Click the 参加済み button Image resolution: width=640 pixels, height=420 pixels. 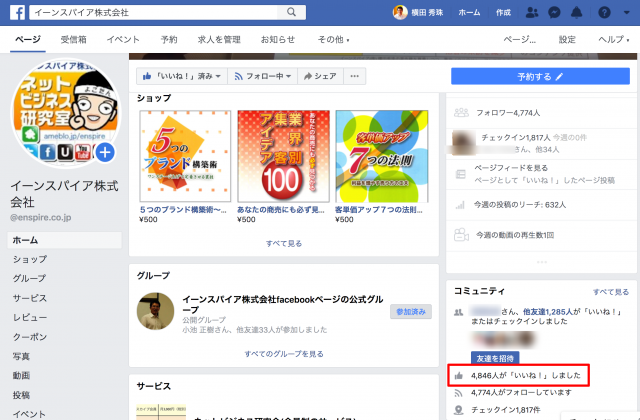(411, 312)
